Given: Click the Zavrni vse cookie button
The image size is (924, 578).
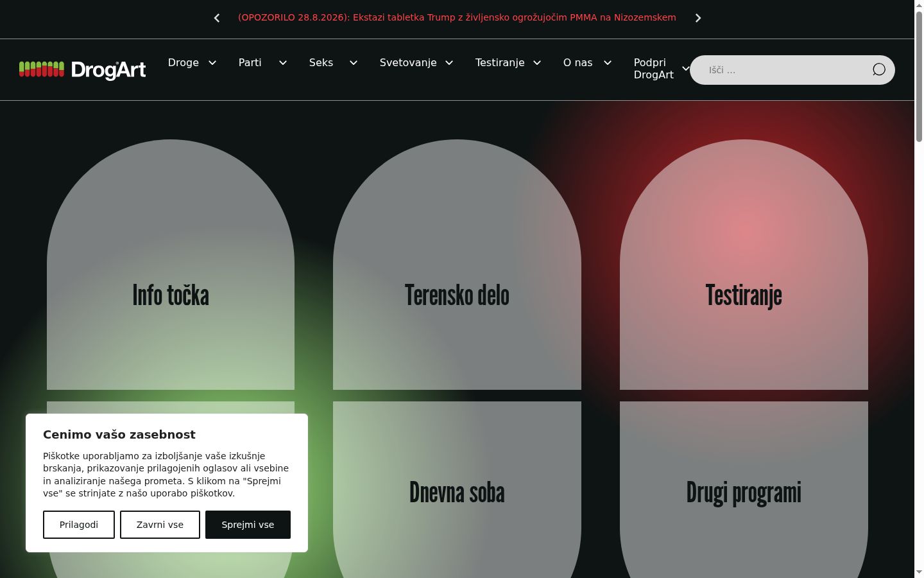Looking at the screenshot, I should click(x=160, y=525).
